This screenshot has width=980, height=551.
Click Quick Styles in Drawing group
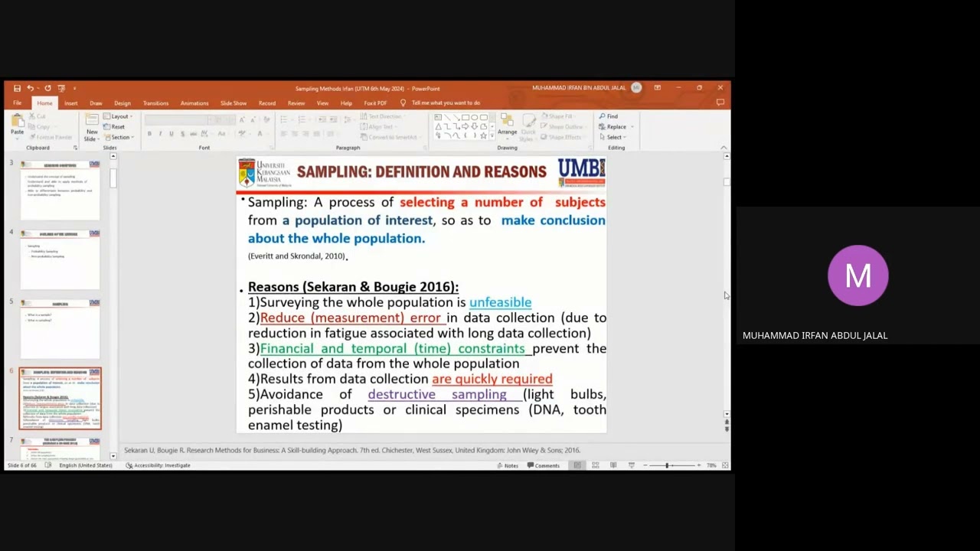pyautogui.click(x=528, y=127)
